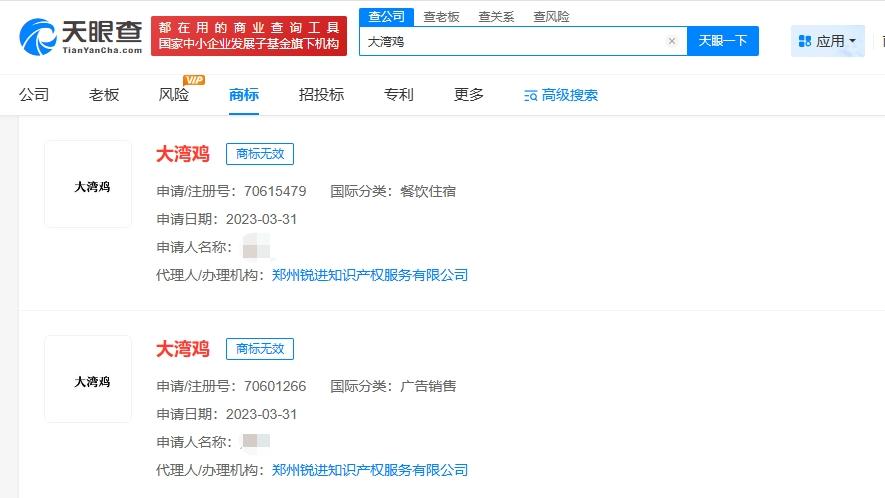Click the 高级搜索 filter icon
The image size is (885, 498).
pos(530,95)
